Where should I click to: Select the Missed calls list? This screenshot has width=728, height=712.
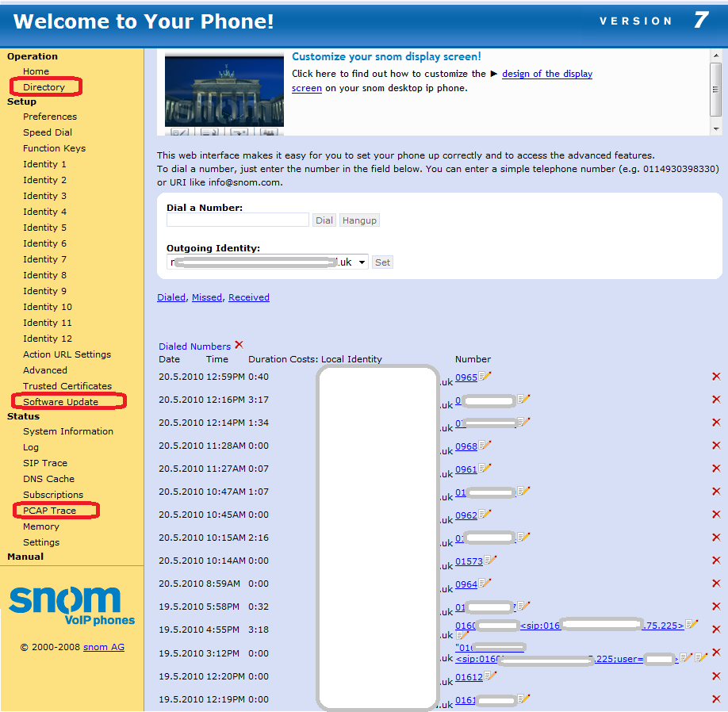coord(206,297)
